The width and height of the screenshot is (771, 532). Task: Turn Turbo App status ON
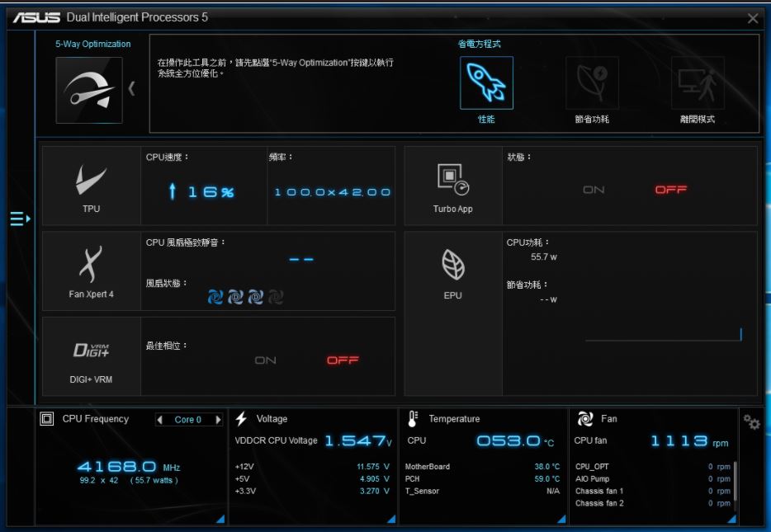coord(594,190)
